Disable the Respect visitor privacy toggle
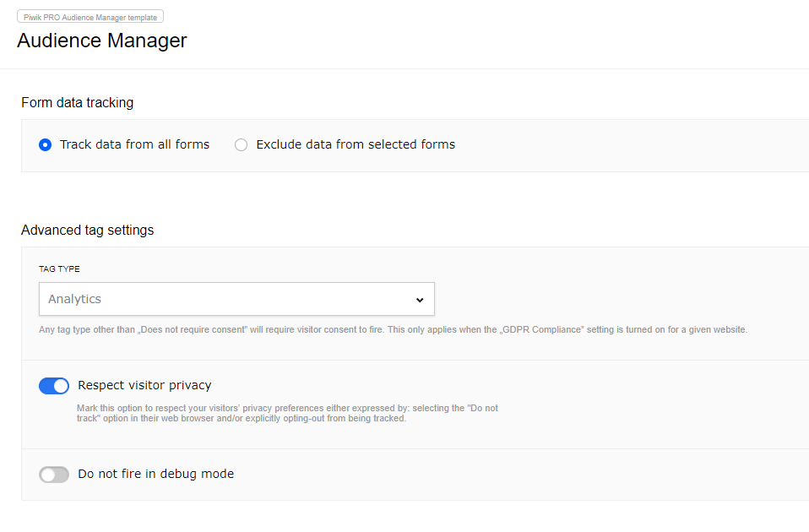This screenshot has height=532, width=809. point(54,386)
